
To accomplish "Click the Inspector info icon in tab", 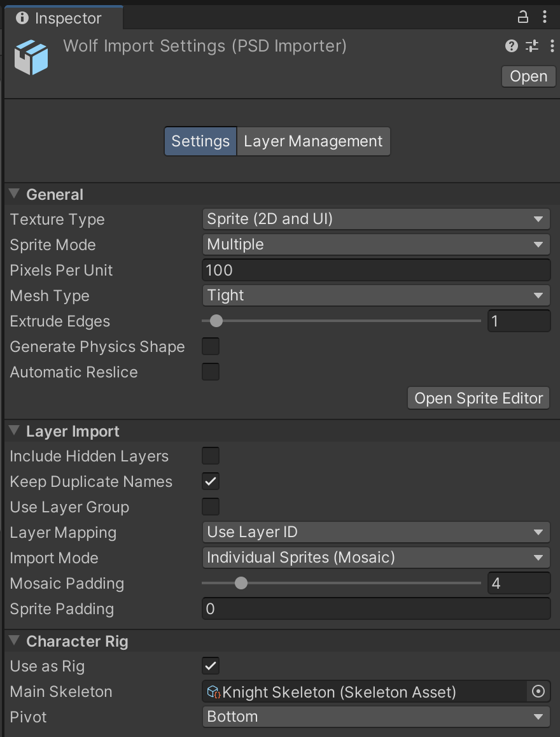I will 22,18.
